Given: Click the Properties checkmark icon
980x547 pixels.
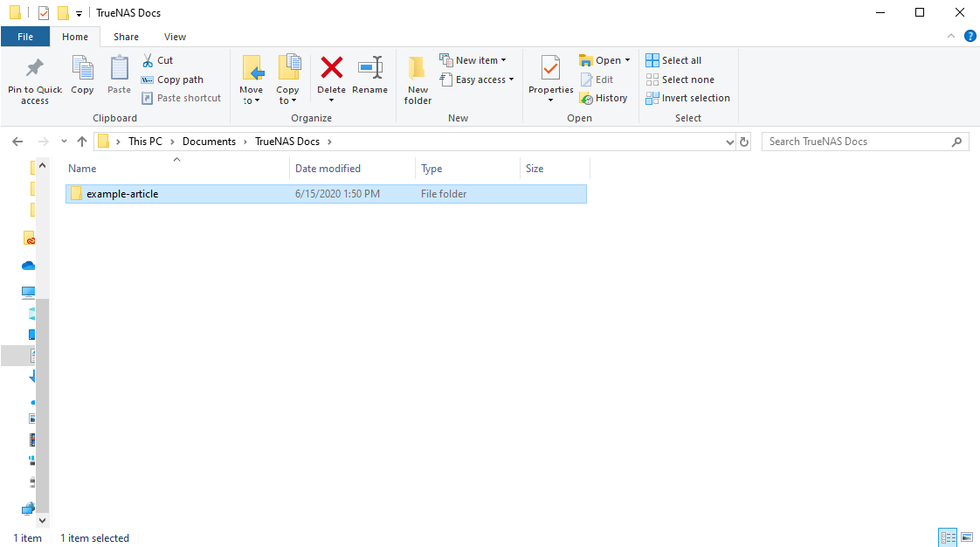Looking at the screenshot, I should 550,68.
